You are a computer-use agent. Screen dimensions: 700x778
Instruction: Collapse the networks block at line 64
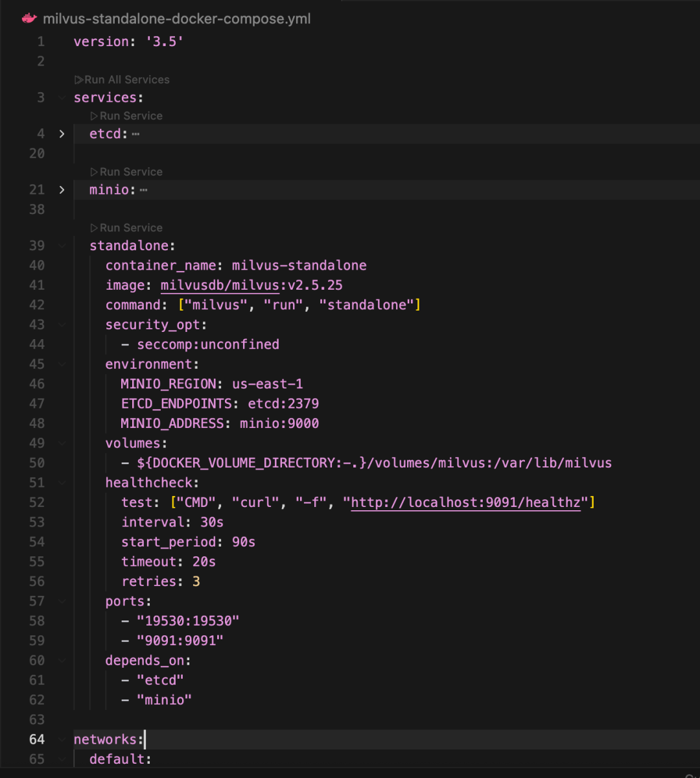(62, 739)
